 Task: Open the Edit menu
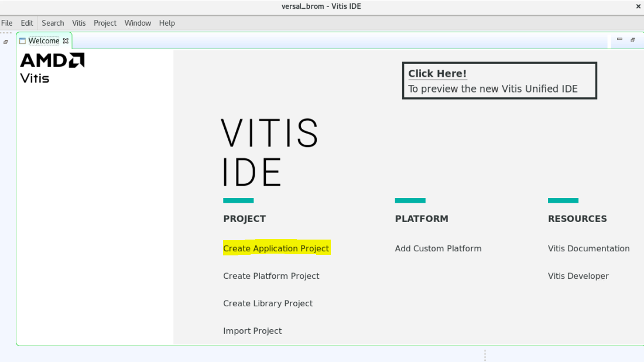click(x=27, y=23)
